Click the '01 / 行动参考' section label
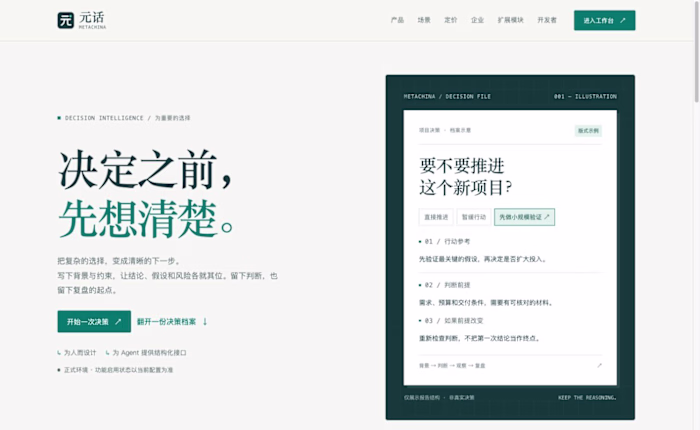 [447, 242]
